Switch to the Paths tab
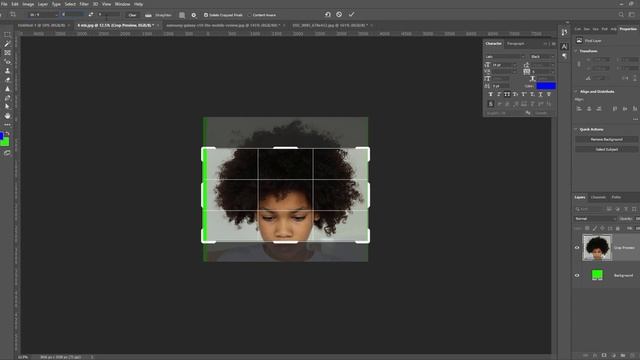This screenshot has width=640, height=360. point(616,198)
